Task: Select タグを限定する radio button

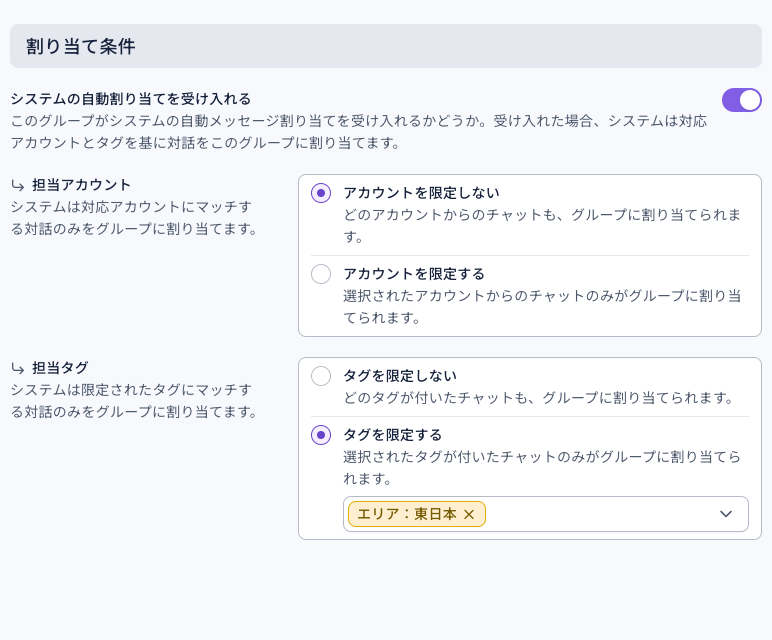Action: tap(321, 435)
